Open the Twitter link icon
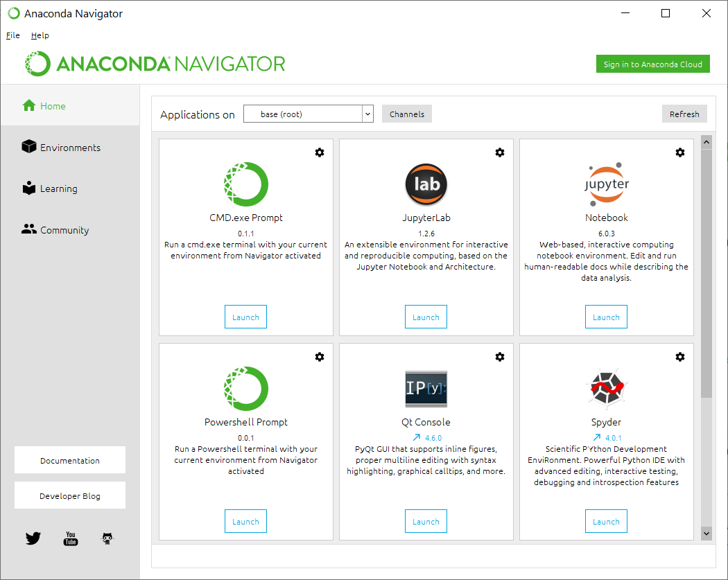The height and width of the screenshot is (580, 728). tap(33, 538)
